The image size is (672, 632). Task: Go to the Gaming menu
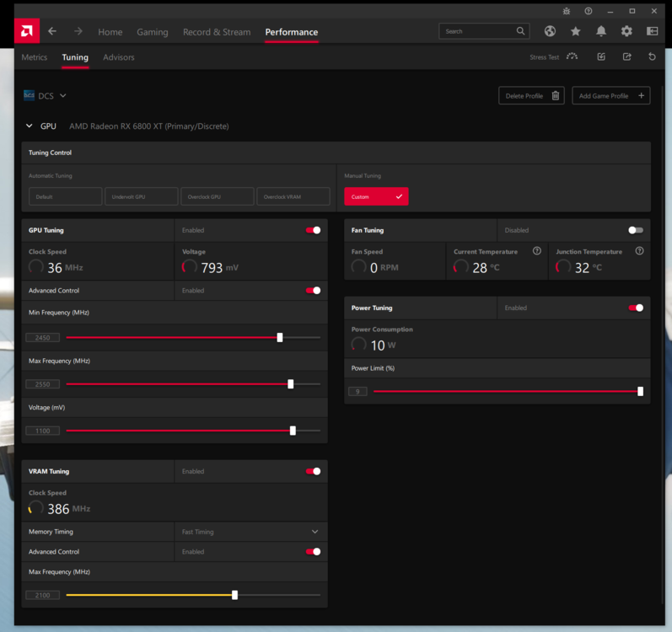(x=153, y=32)
